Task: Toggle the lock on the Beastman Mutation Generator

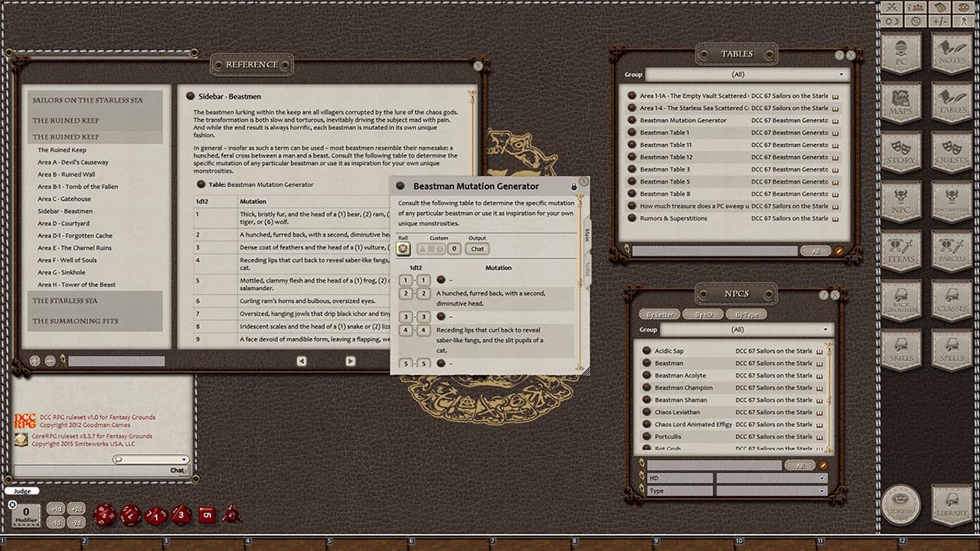Action: (573, 186)
